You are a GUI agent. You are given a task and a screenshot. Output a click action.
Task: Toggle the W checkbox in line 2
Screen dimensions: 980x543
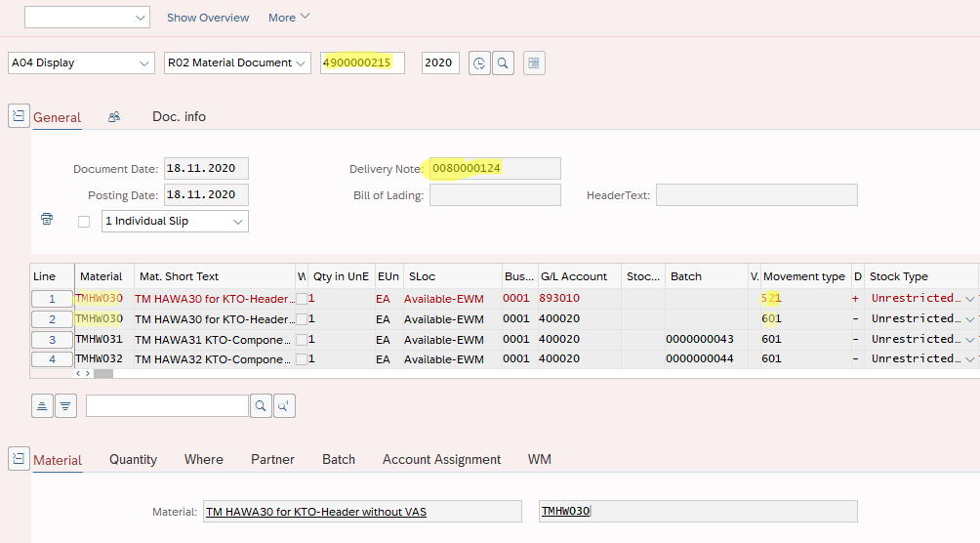click(302, 319)
